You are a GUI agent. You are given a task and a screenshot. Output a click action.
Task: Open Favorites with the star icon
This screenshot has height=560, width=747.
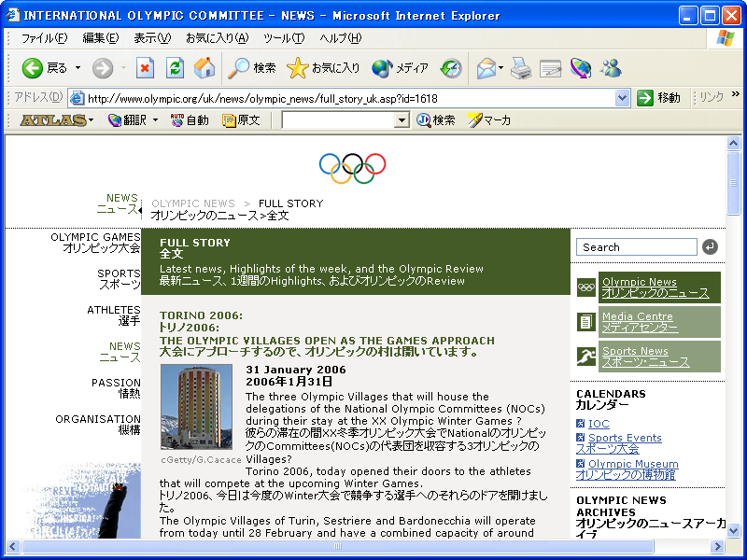[x=297, y=68]
